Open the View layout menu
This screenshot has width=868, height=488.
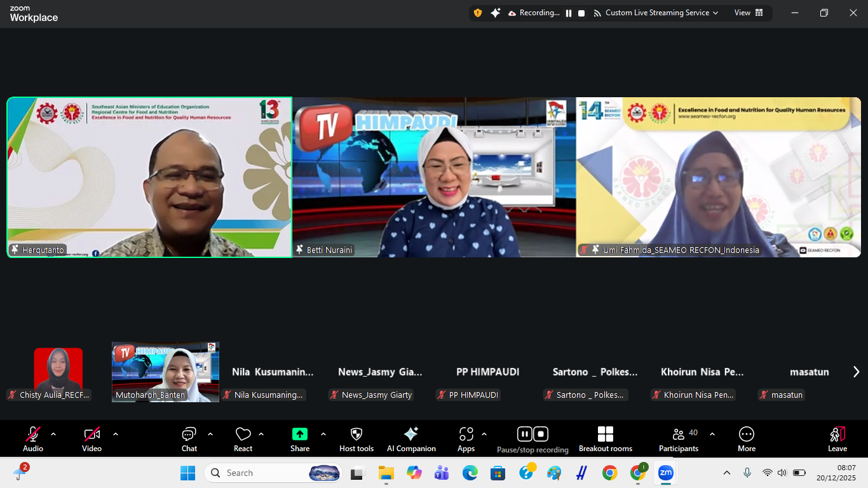pos(749,13)
